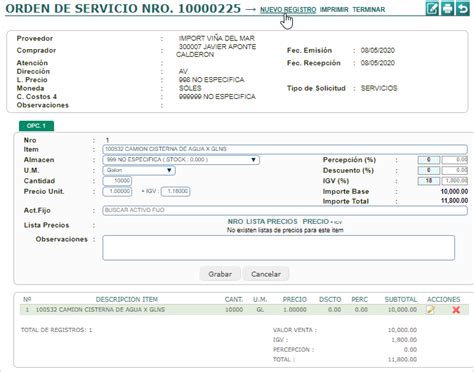This screenshot has width=474, height=372.
Task: Click the row description 100532 CAMION CISTERNA
Action: [100, 310]
